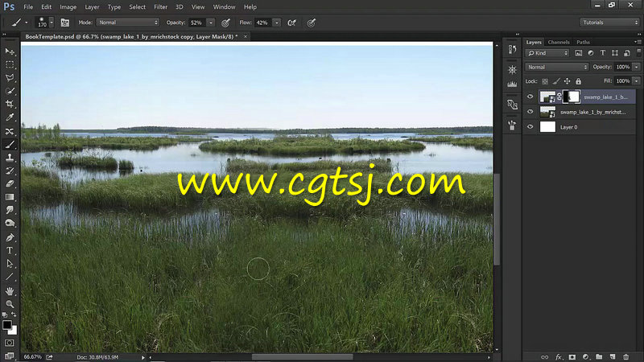
Task: Select the History Brush tool
Action: (10, 171)
